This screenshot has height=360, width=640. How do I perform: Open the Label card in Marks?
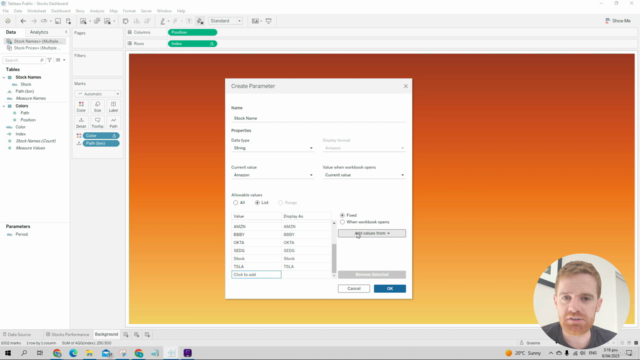click(x=113, y=107)
